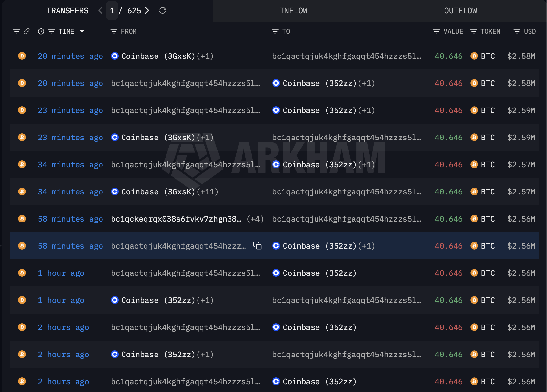
Task: Click BTC token label in 1 hour row to Coinbase (352zz)
Action: (488, 273)
